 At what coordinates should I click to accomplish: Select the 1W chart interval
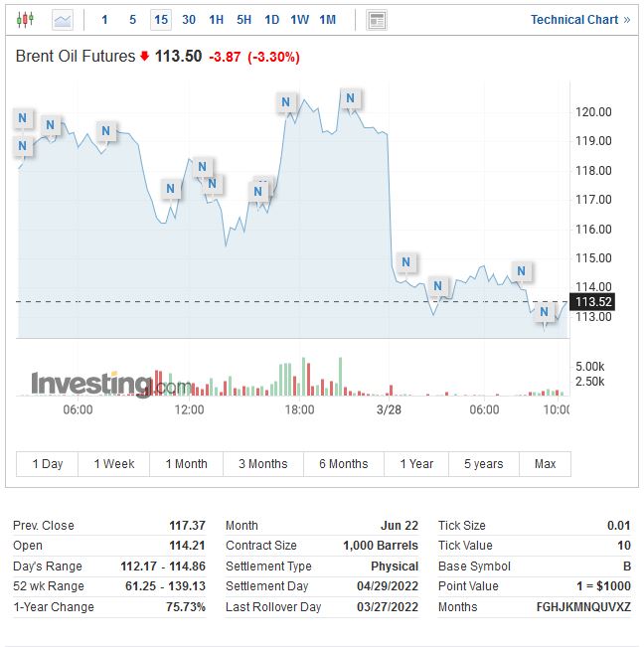299,20
